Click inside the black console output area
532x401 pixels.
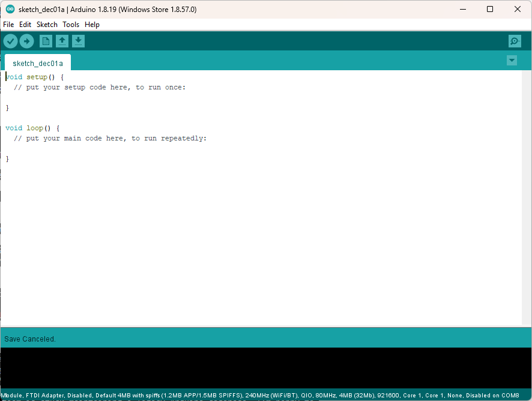click(x=265, y=367)
